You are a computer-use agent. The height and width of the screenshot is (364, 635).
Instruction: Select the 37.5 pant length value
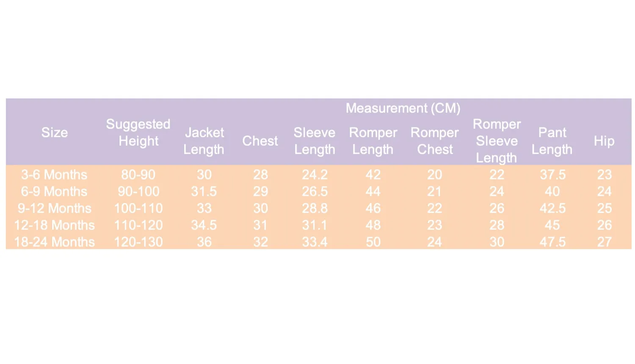click(552, 174)
